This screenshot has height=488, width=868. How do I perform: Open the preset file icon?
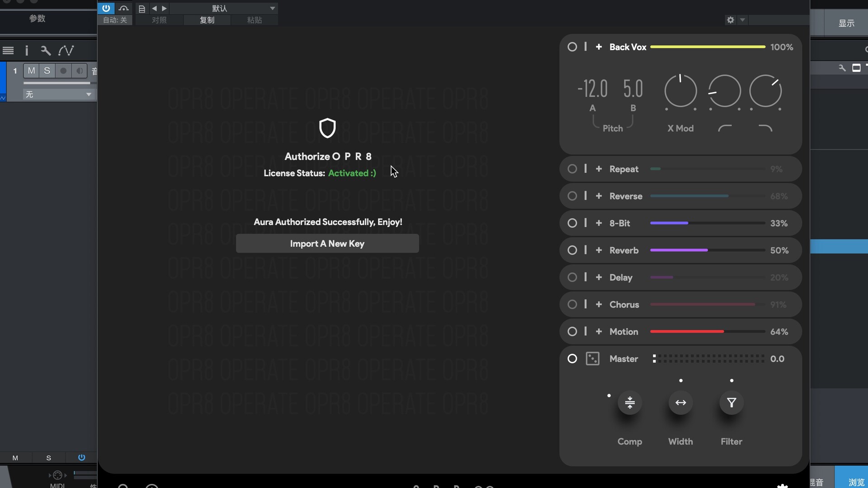[142, 9]
